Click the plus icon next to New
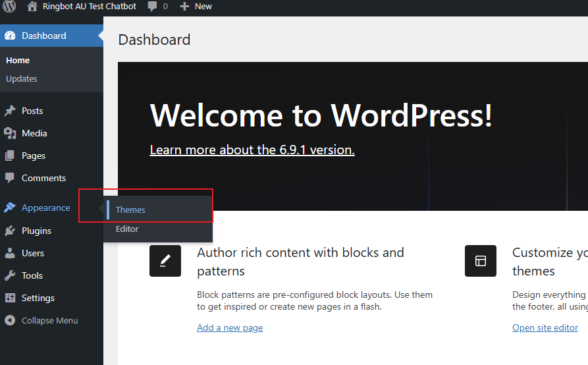 184,7
